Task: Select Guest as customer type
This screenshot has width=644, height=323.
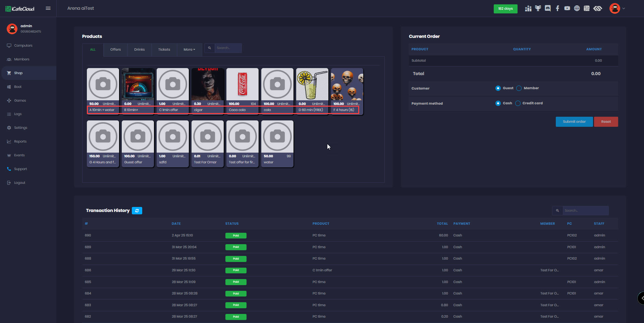Action: [x=498, y=88]
